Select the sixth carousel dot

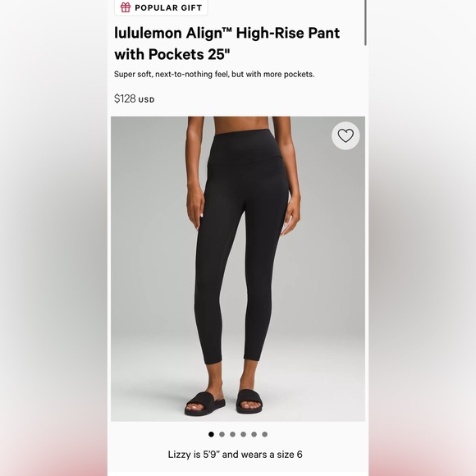265,434
